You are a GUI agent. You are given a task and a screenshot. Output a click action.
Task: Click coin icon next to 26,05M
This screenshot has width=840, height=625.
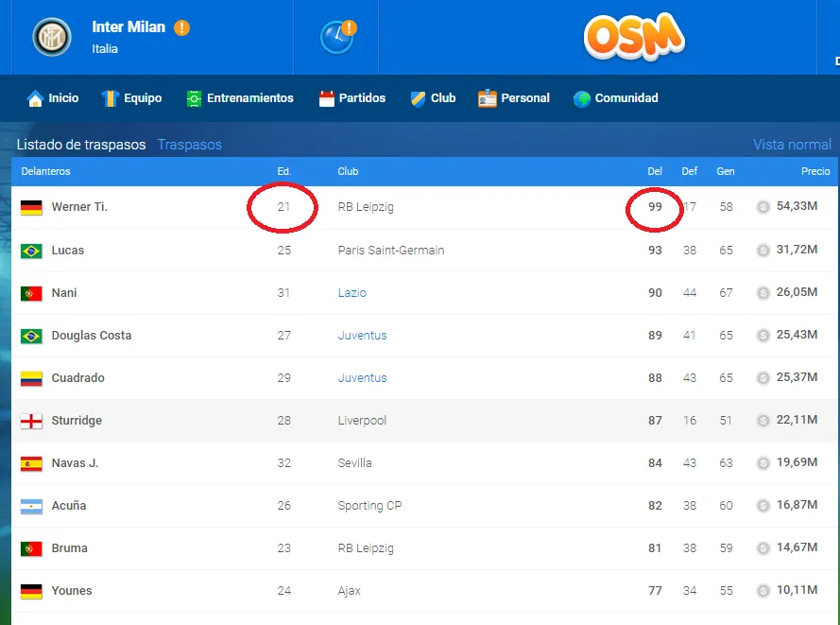[x=763, y=293]
